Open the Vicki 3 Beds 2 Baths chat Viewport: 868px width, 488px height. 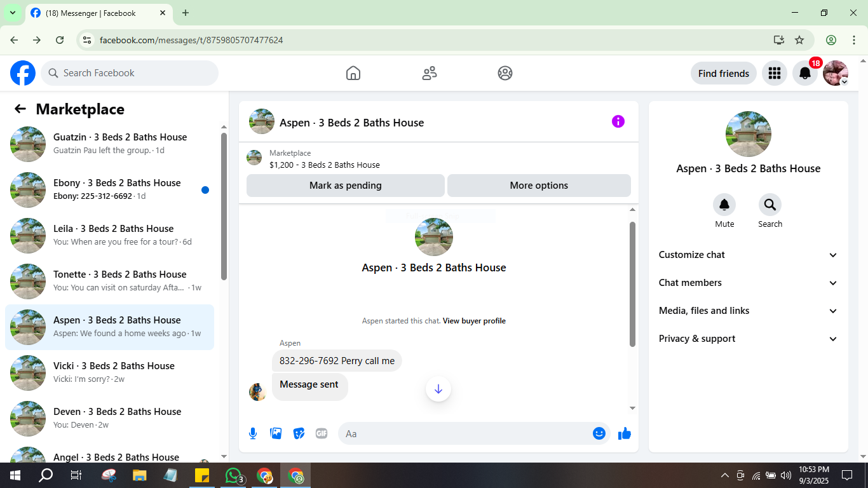109,373
